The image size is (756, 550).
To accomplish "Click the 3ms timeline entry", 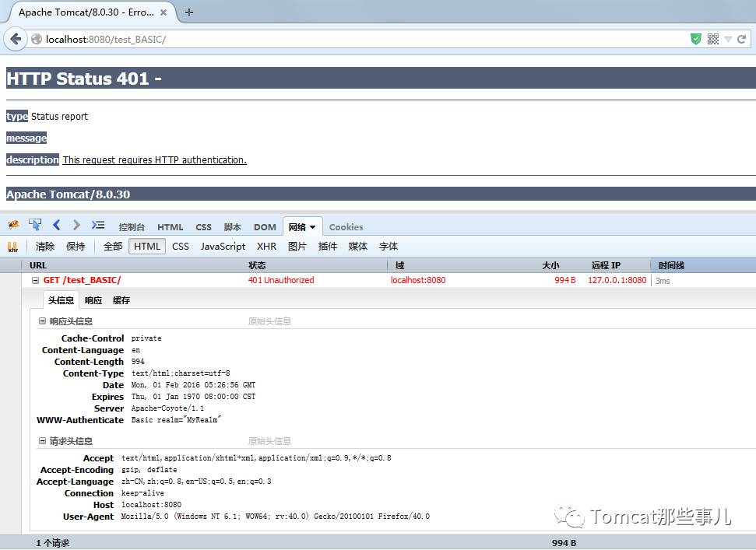I will tap(663, 281).
